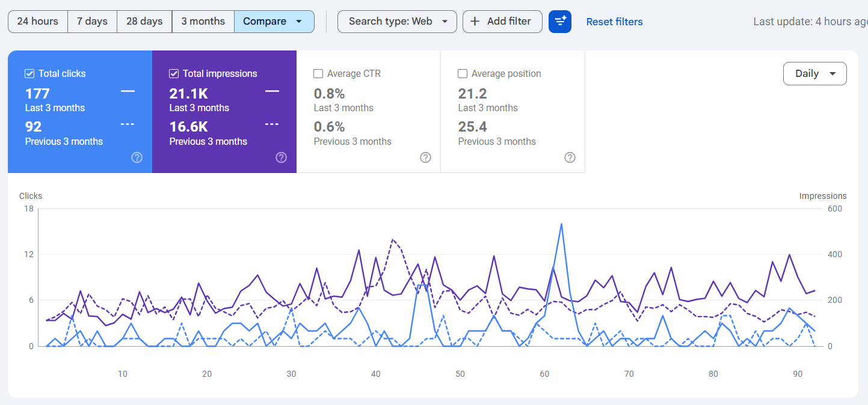Click the Add filter button
This screenshot has height=405, width=868.
[502, 22]
